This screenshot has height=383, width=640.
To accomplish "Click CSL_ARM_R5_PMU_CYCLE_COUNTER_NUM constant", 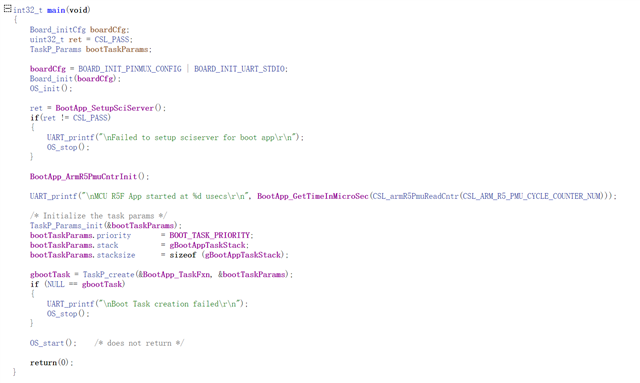I will (532, 196).
